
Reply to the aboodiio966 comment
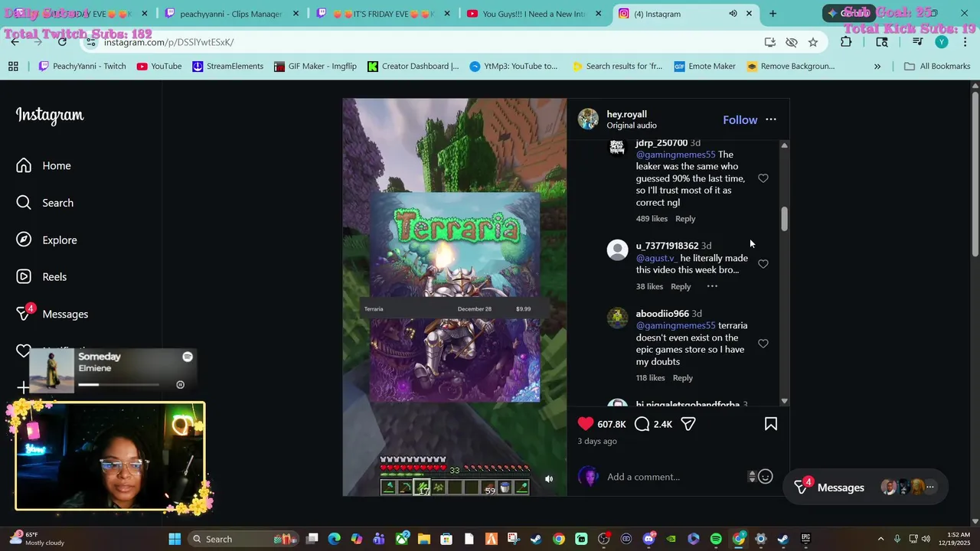tap(683, 378)
